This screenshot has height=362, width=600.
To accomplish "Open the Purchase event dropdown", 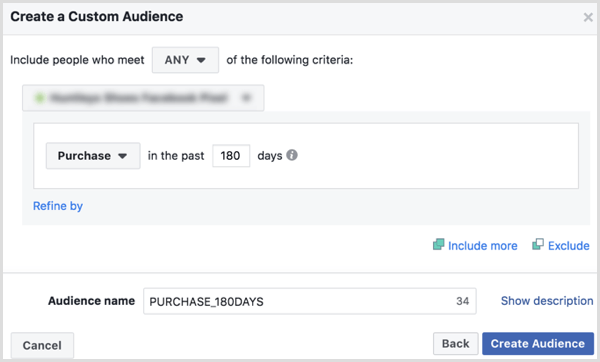I will pyautogui.click(x=93, y=156).
